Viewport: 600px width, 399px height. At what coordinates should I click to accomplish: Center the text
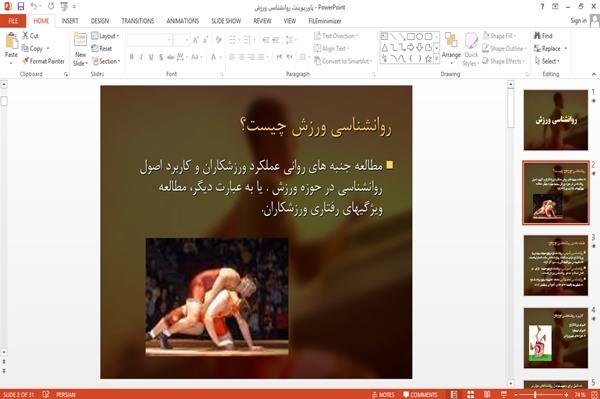[241, 57]
